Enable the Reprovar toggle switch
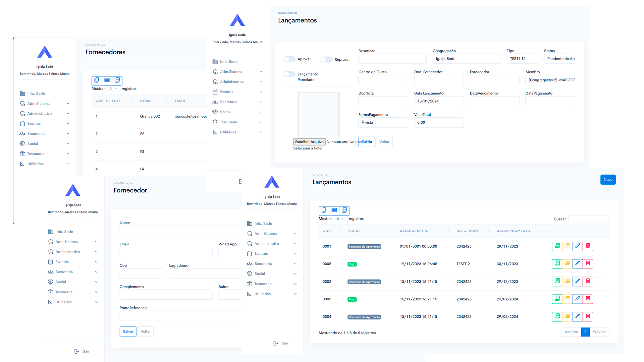The width and height of the screenshot is (644, 362). pyautogui.click(x=326, y=60)
